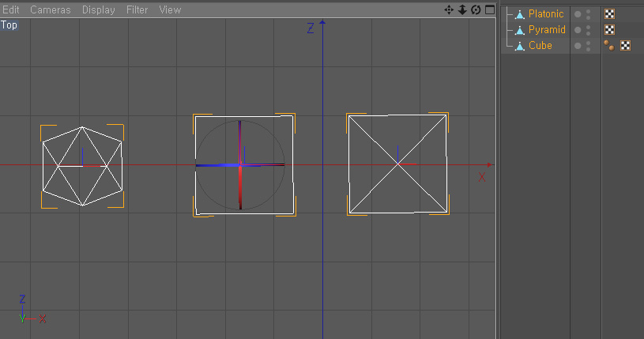
Task: Open the Filter viewport menu
Action: (137, 9)
